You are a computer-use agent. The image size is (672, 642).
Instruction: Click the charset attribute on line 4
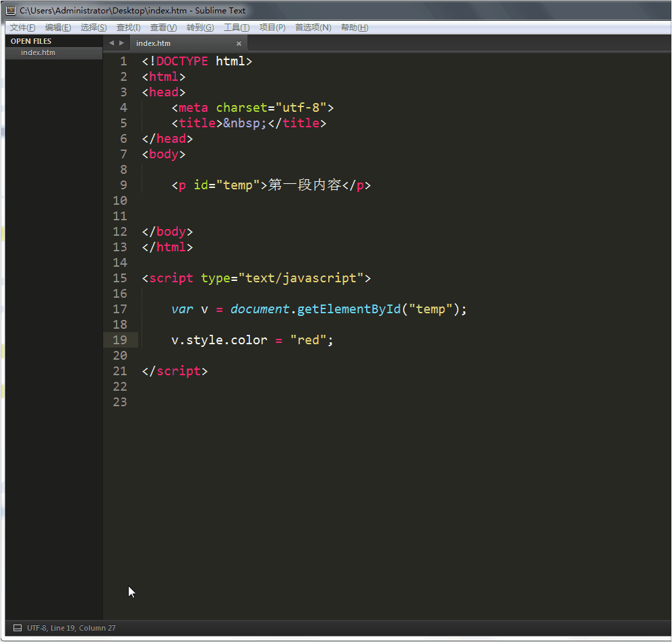pyautogui.click(x=242, y=108)
